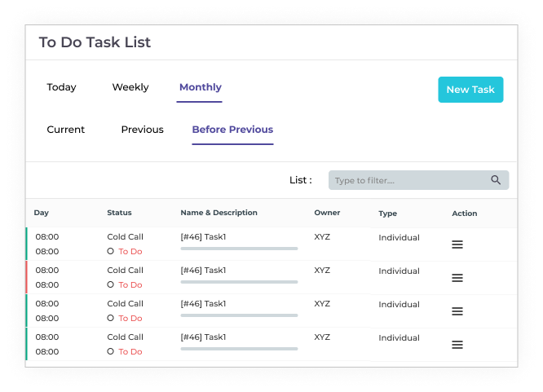Switch to the Weekly tab

[130, 88]
